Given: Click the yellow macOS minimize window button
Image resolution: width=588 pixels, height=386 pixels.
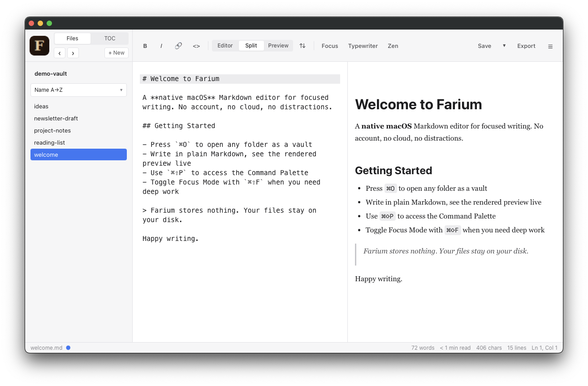Looking at the screenshot, I should point(40,23).
